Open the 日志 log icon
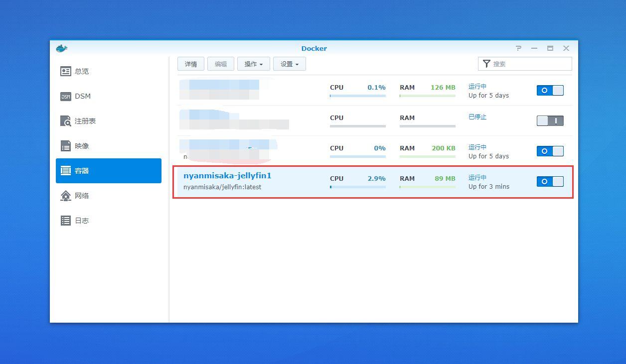 click(66, 221)
